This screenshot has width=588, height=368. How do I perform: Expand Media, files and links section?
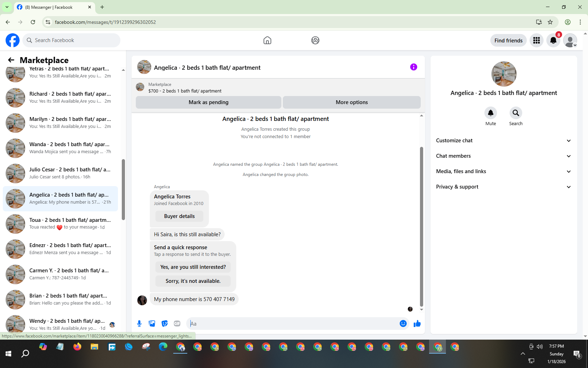point(504,171)
